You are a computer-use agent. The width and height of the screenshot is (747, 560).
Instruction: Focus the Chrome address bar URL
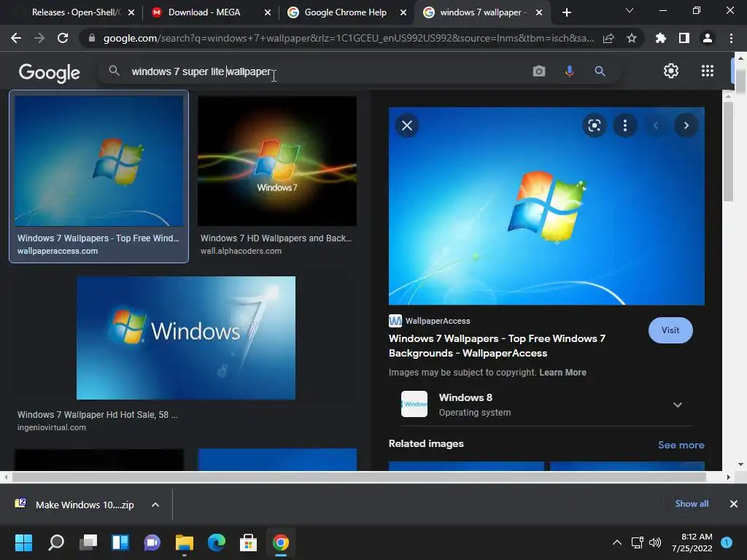[x=349, y=38]
